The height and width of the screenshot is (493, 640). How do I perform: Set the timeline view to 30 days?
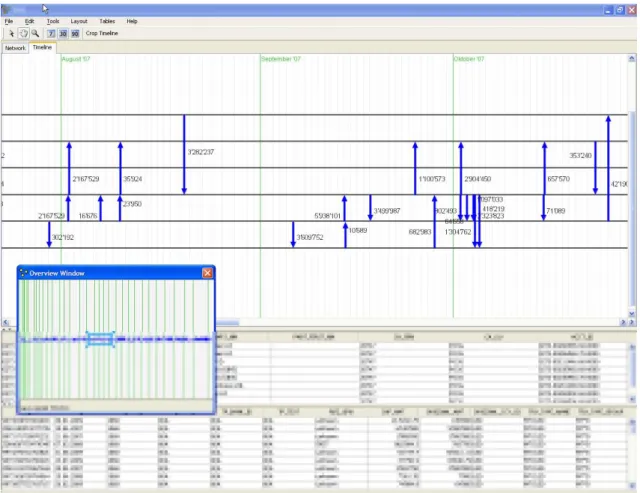63,33
